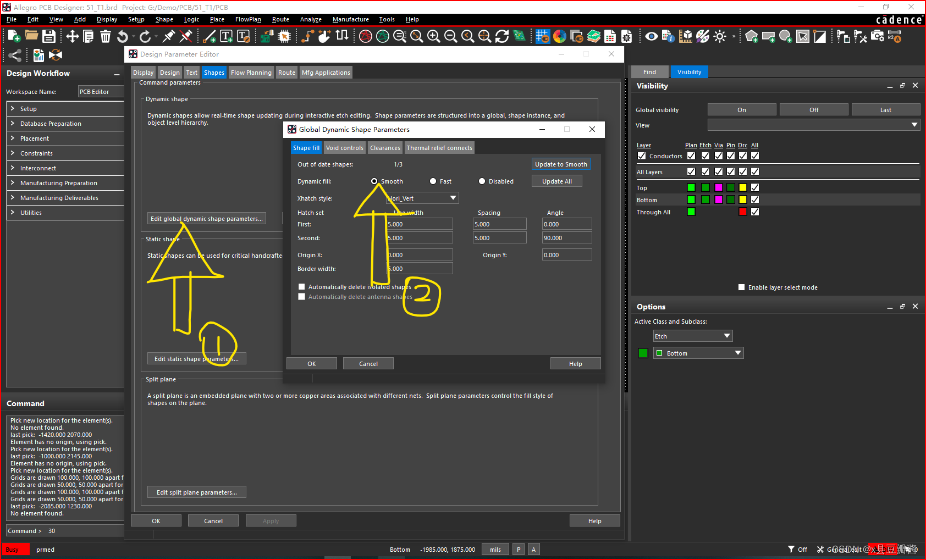Viewport: 926px width, 560px height.
Task: Open the View dropdown in Visibility panel
Action: (x=813, y=125)
